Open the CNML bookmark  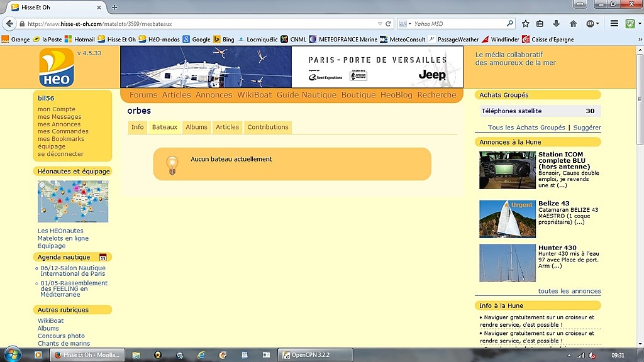click(294, 40)
